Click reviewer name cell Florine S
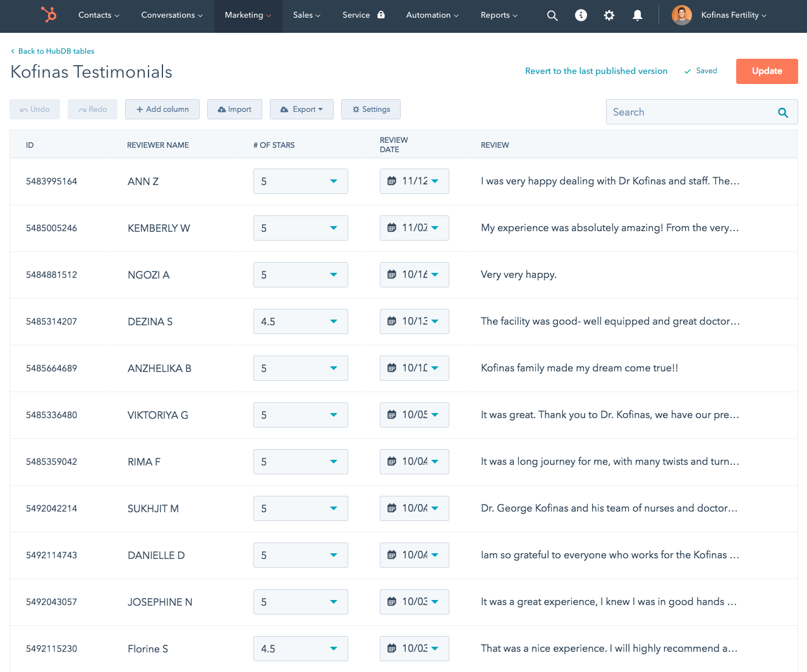807x672 pixels. pyautogui.click(x=148, y=649)
